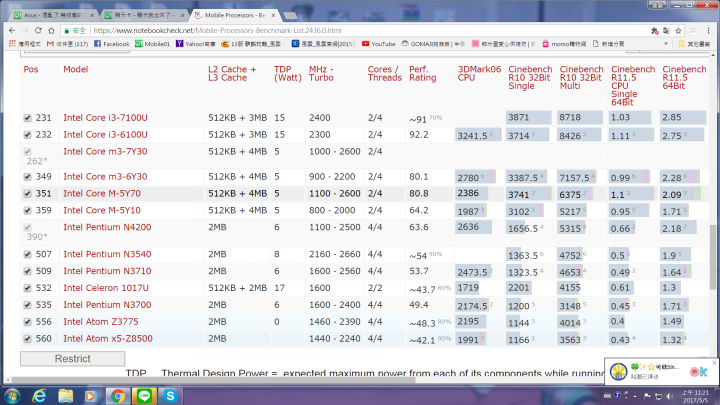Open the Intel Pentium N4200 link

(107, 227)
